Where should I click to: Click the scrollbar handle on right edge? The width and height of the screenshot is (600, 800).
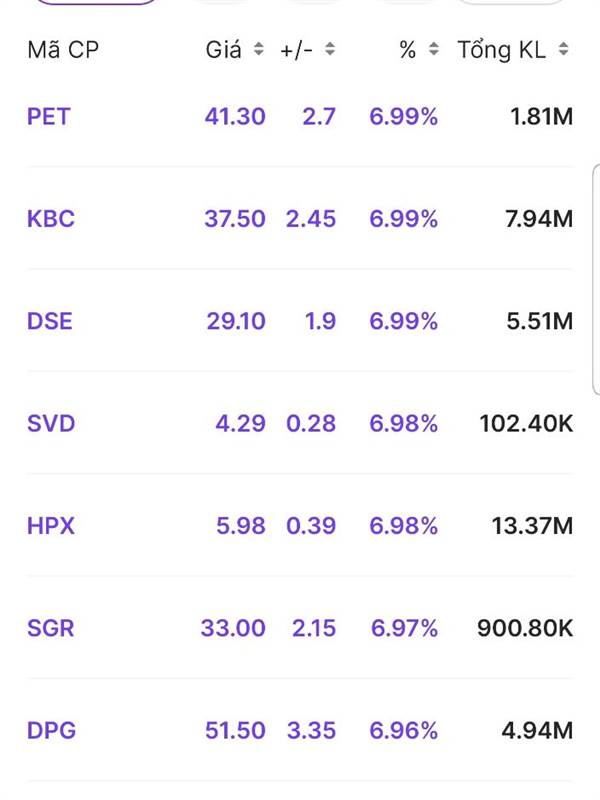[596, 279]
